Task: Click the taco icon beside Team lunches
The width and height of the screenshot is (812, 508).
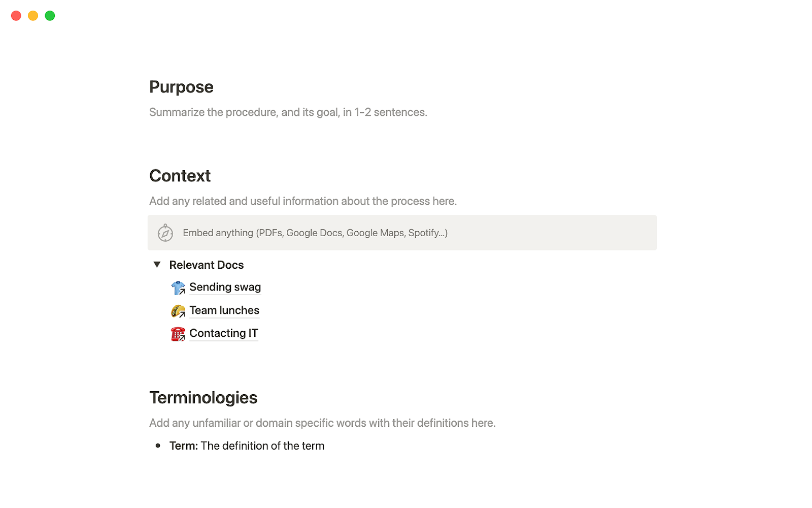Action: 178,310
